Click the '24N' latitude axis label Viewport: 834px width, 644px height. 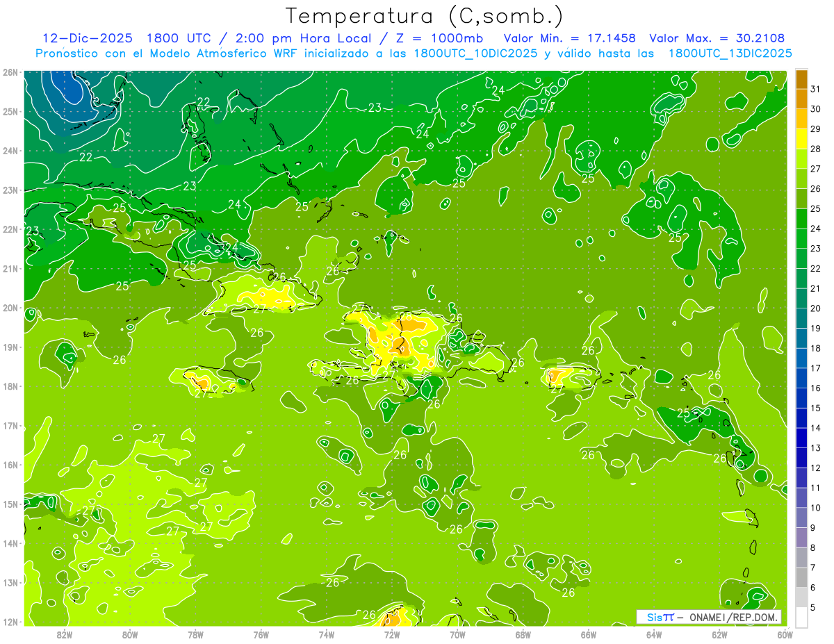10,151
